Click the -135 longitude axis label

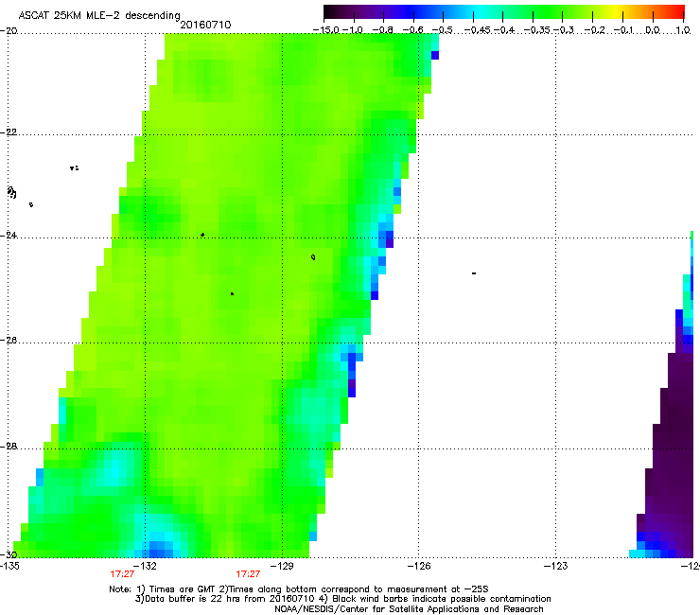(x=9, y=566)
